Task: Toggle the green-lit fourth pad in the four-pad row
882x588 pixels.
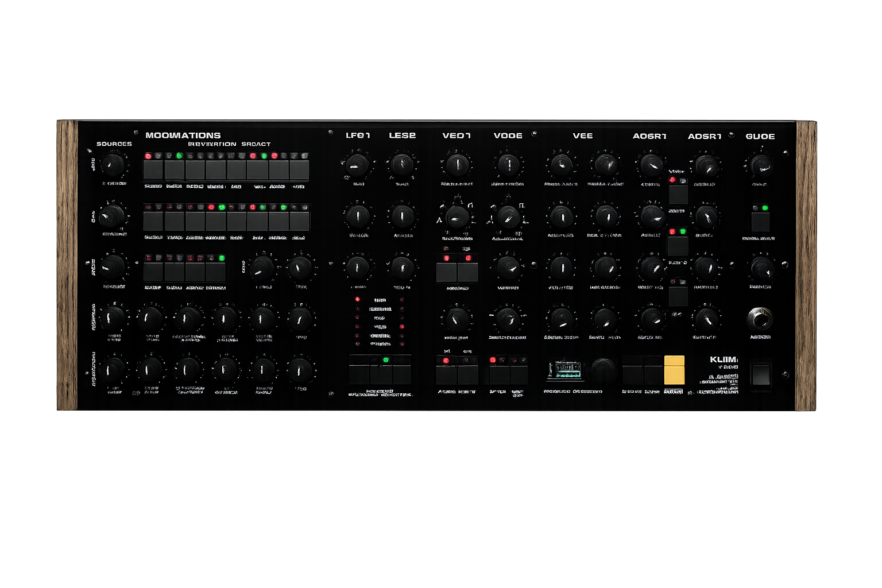Action: [x=216, y=272]
